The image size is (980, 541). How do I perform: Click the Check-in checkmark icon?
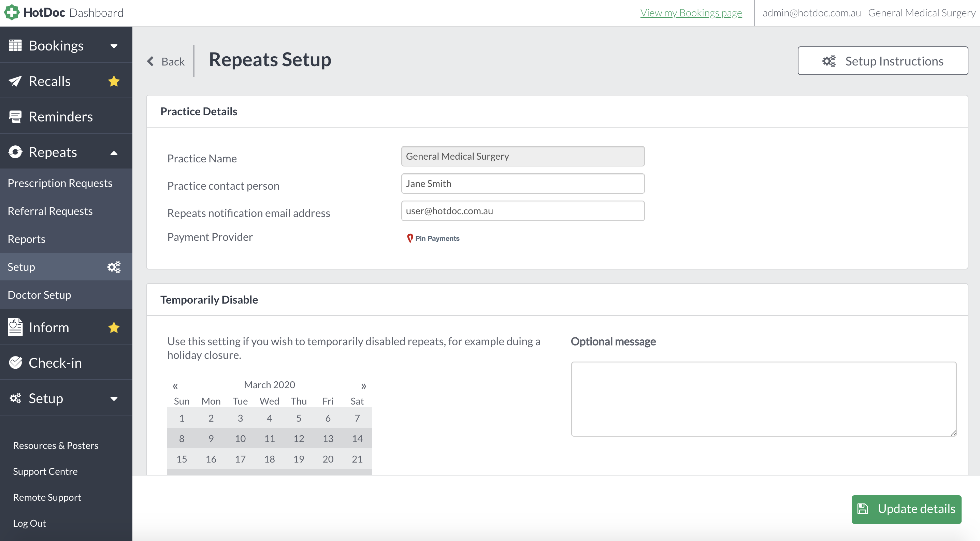click(15, 363)
